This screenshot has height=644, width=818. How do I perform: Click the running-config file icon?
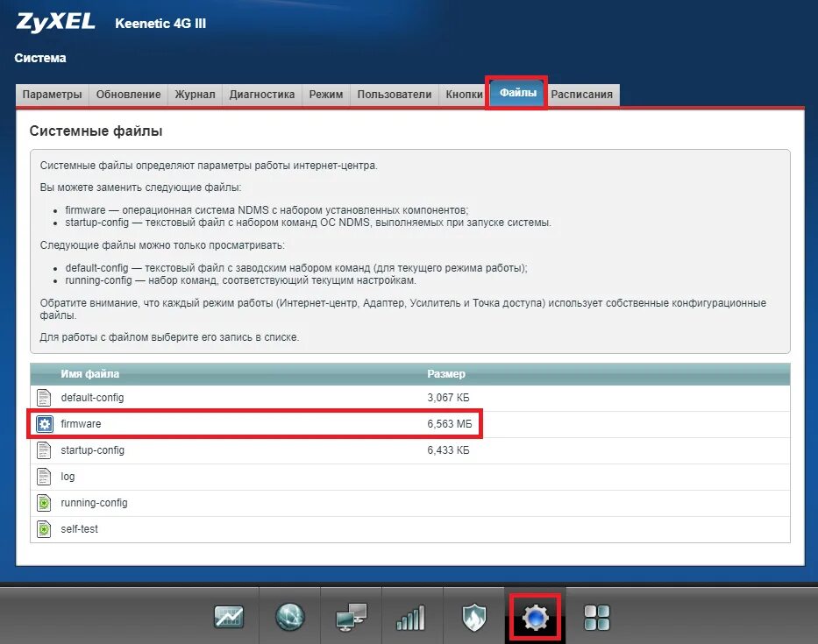pyautogui.click(x=44, y=503)
